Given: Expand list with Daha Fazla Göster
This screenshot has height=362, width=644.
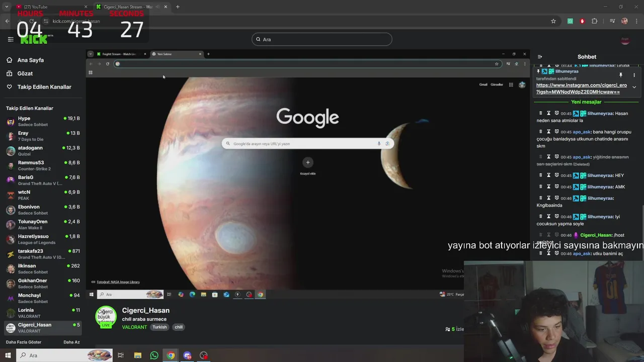Looking at the screenshot, I should (24, 342).
